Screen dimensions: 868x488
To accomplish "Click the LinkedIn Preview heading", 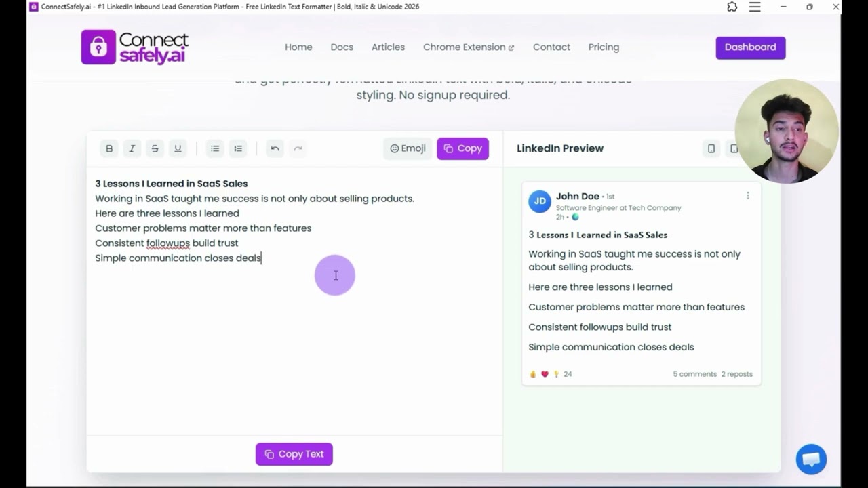I will [560, 148].
